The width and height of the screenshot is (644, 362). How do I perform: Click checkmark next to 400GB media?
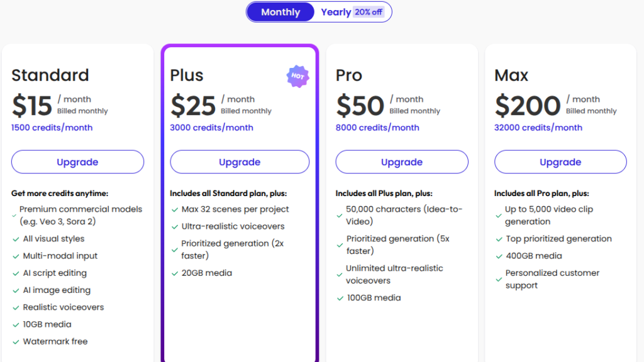click(x=498, y=256)
